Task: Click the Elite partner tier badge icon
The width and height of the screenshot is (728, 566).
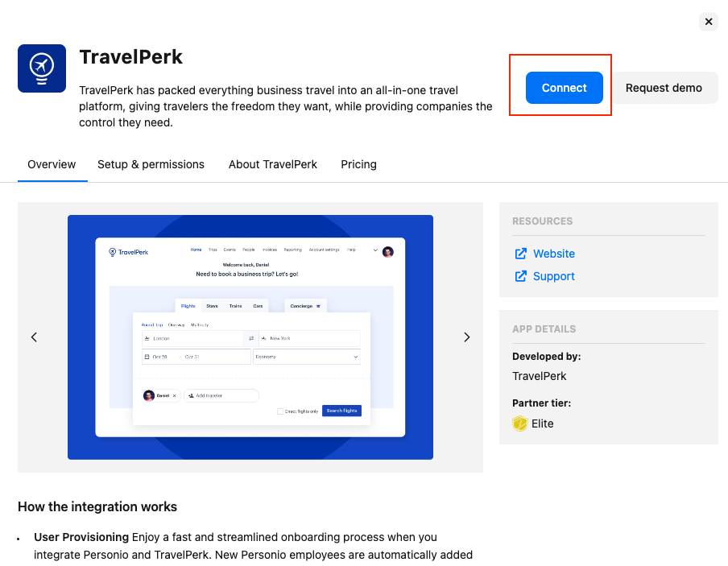Action: click(x=520, y=423)
